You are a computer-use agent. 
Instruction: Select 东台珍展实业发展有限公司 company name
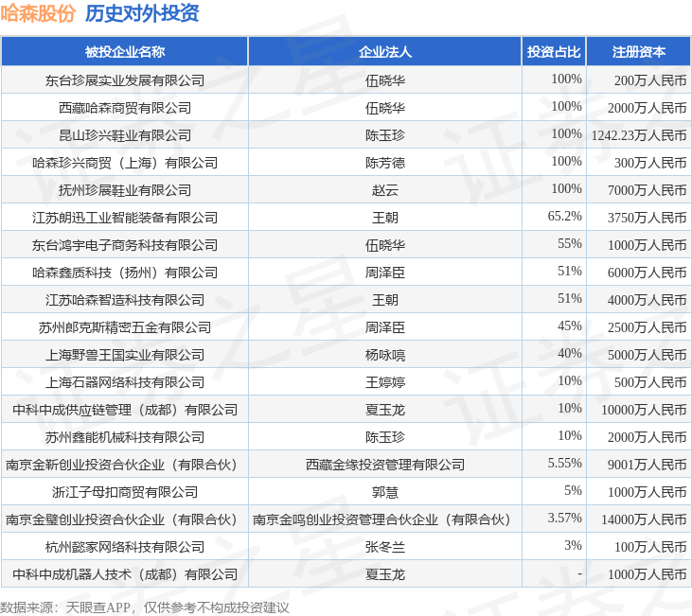[x=125, y=80]
